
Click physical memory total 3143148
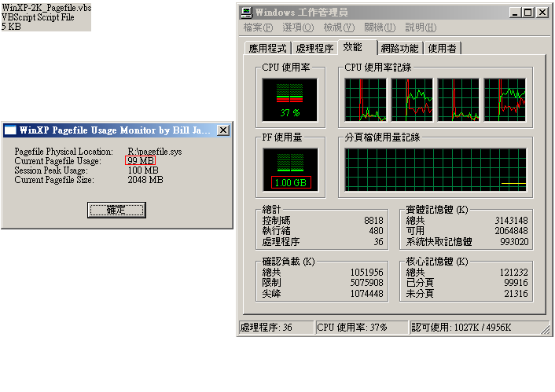click(511, 221)
